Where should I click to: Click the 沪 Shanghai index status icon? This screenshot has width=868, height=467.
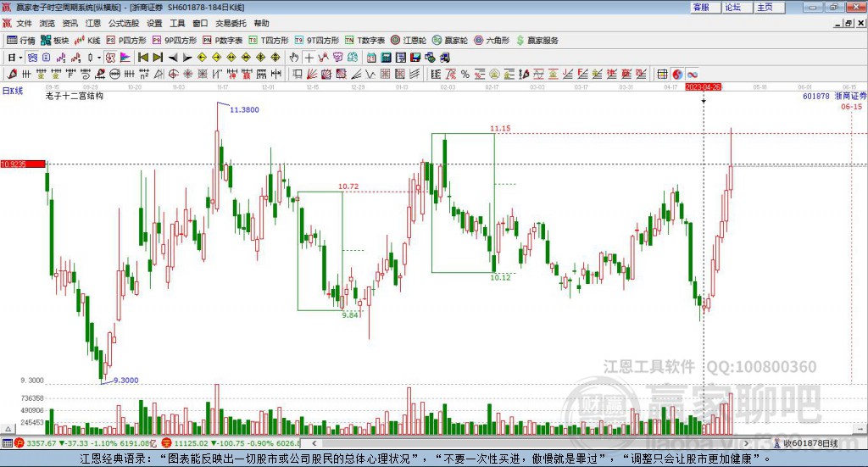[x=19, y=443]
